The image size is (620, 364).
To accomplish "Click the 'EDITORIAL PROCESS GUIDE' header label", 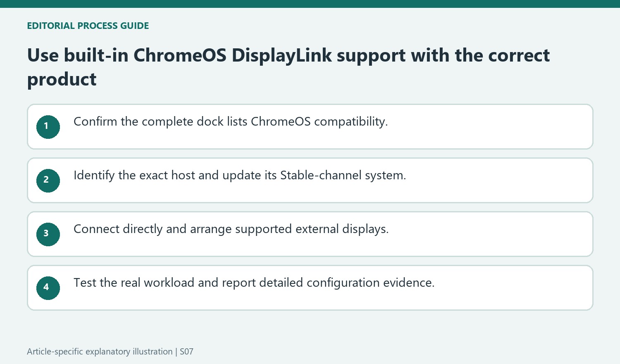I will coord(88,26).
